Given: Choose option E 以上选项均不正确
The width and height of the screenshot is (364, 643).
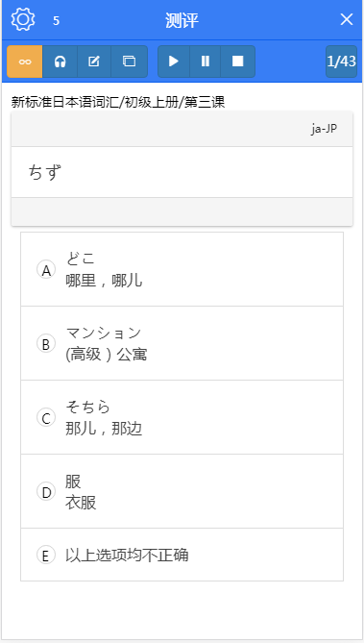Looking at the screenshot, I should coord(182,556).
